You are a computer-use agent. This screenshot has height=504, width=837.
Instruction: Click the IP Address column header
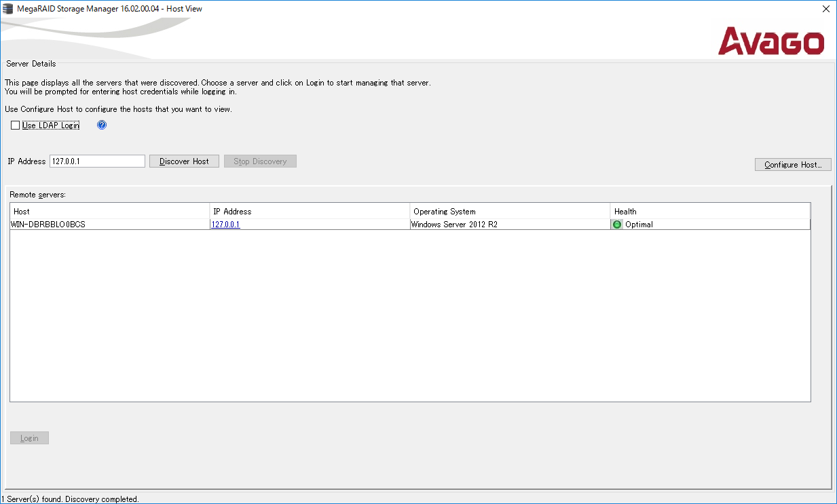tap(310, 212)
